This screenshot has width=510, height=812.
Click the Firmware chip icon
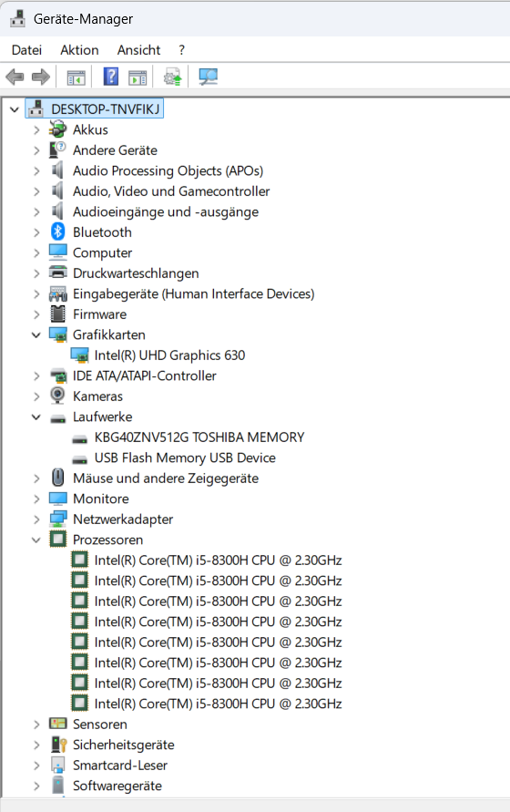click(57, 313)
